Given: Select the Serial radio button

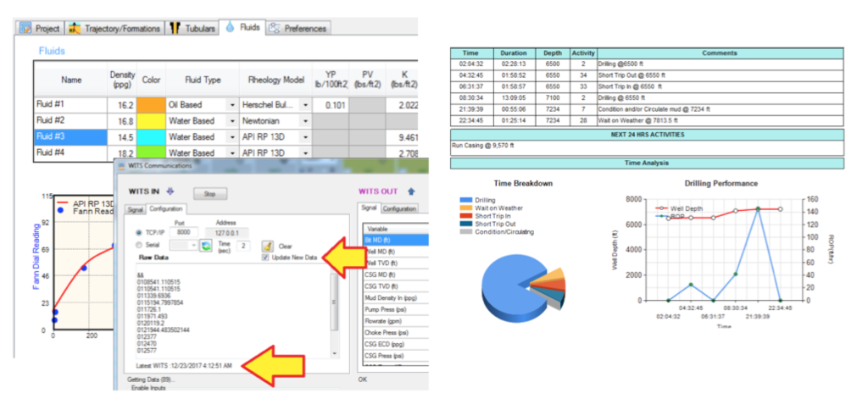Looking at the screenshot, I should pyautogui.click(x=139, y=246).
